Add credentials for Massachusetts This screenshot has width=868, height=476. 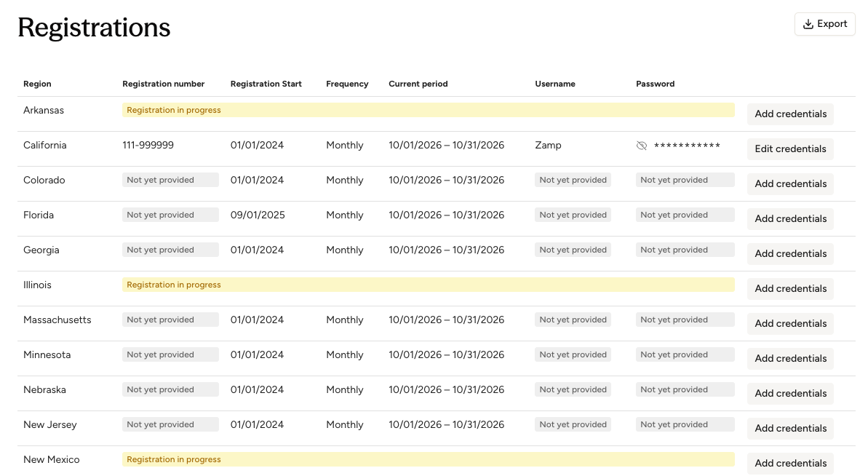[x=790, y=323]
